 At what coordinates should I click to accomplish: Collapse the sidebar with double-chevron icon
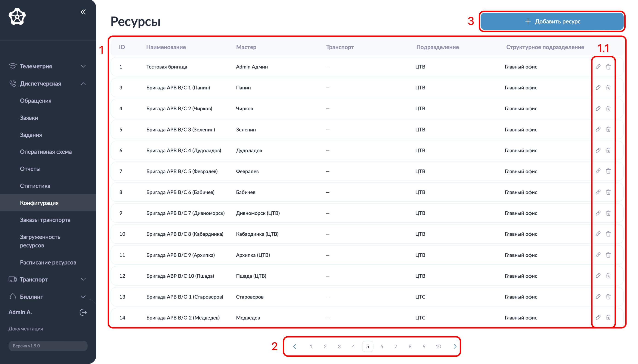click(83, 12)
